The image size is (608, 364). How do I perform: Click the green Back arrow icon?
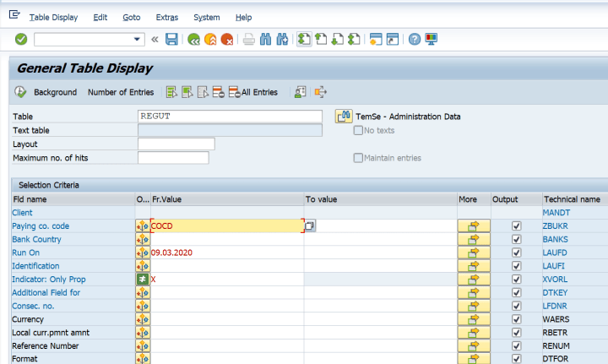click(193, 39)
